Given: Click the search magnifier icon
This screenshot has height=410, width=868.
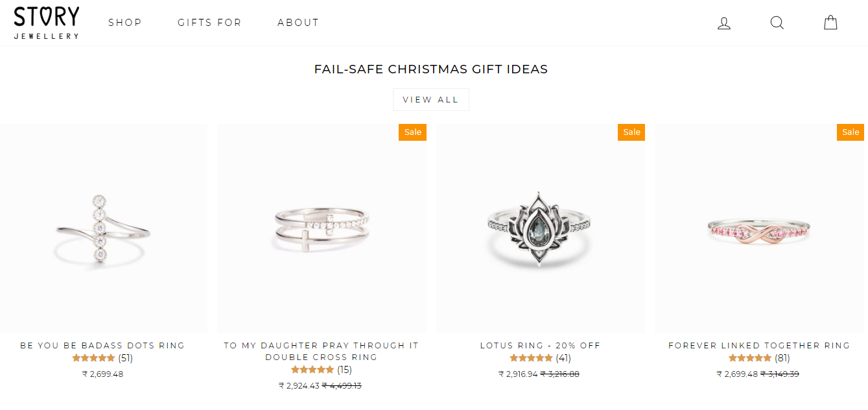Looking at the screenshot, I should click(777, 23).
